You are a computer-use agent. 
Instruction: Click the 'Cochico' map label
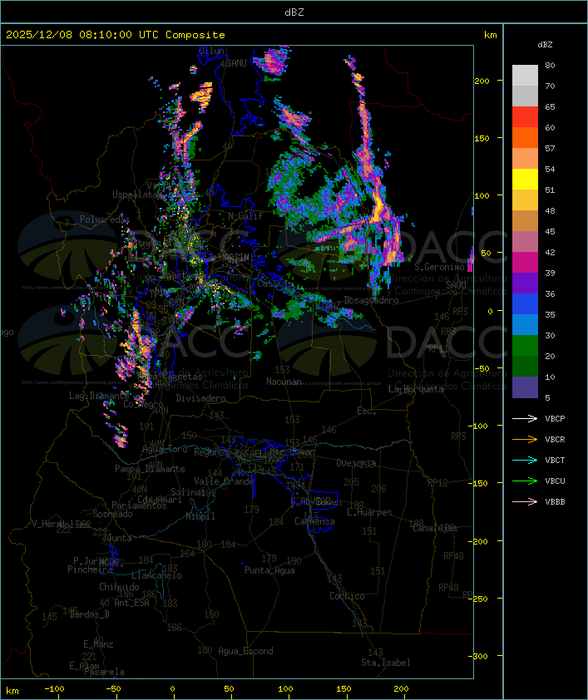[x=347, y=596]
